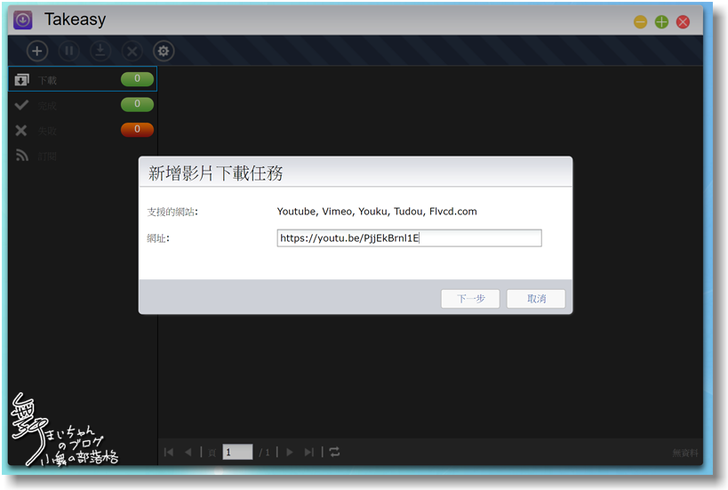Go to first page in pagination bar
This screenshot has width=728, height=490.
click(169, 452)
